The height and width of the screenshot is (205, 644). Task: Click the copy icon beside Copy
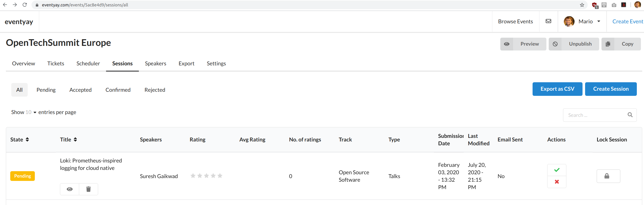[608, 44]
